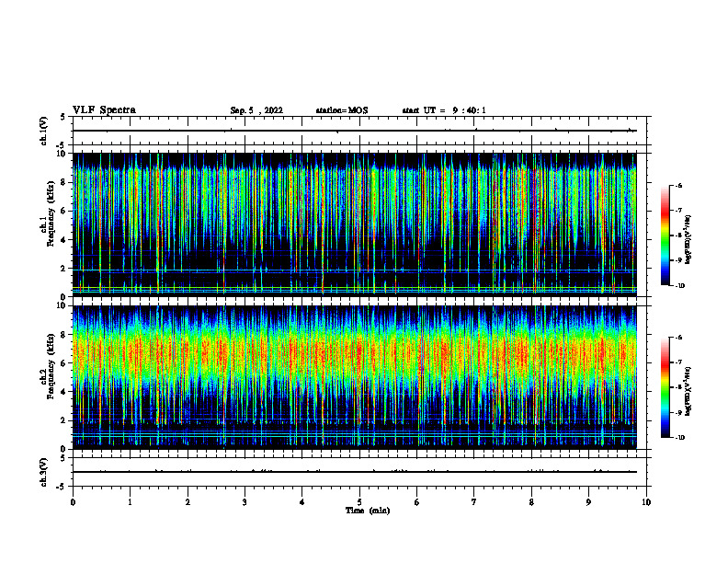The image size is (728, 563).
Task: Click the 'start UT = 9 : 40: 1' text
Action: [x=444, y=110]
